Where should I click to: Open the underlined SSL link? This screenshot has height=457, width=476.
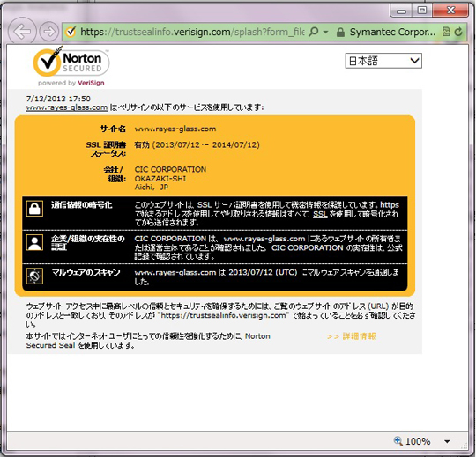[x=320, y=214]
